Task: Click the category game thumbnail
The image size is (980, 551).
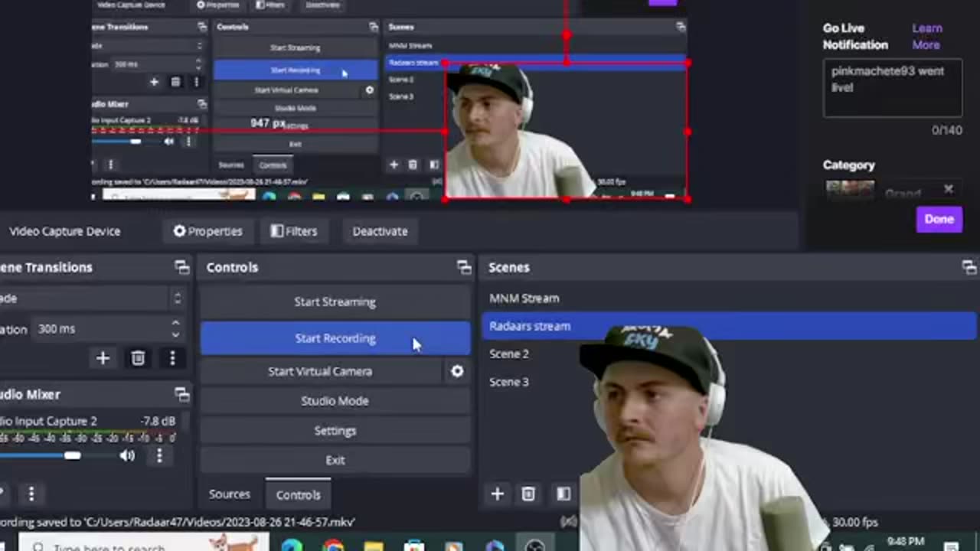Action: (x=850, y=189)
